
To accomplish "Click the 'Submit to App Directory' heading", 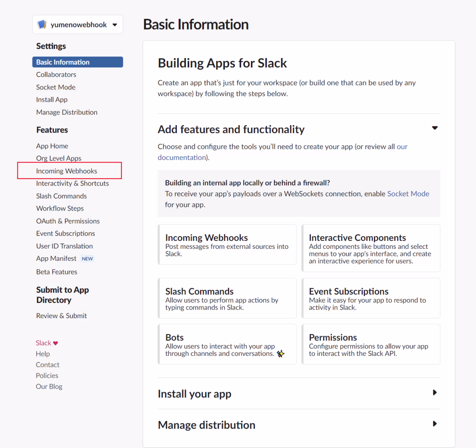I will pyautogui.click(x=63, y=295).
